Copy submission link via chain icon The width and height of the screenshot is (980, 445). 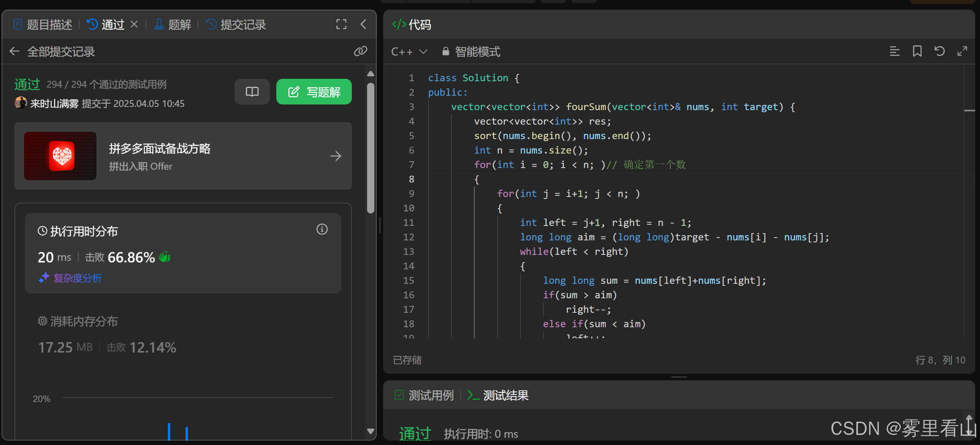coord(360,51)
